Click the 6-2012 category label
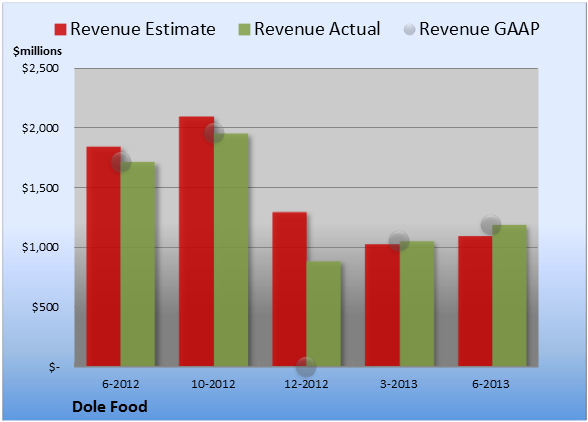 click(x=121, y=384)
